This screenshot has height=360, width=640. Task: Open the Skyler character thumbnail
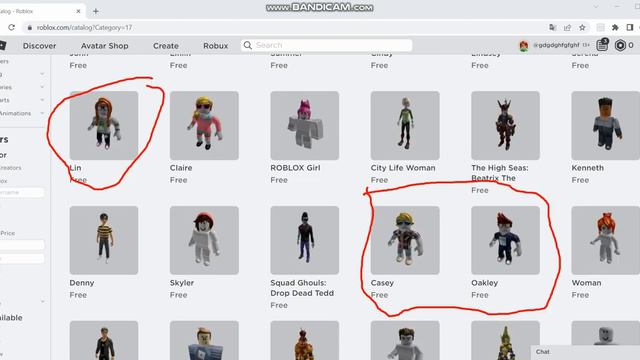coord(204,240)
